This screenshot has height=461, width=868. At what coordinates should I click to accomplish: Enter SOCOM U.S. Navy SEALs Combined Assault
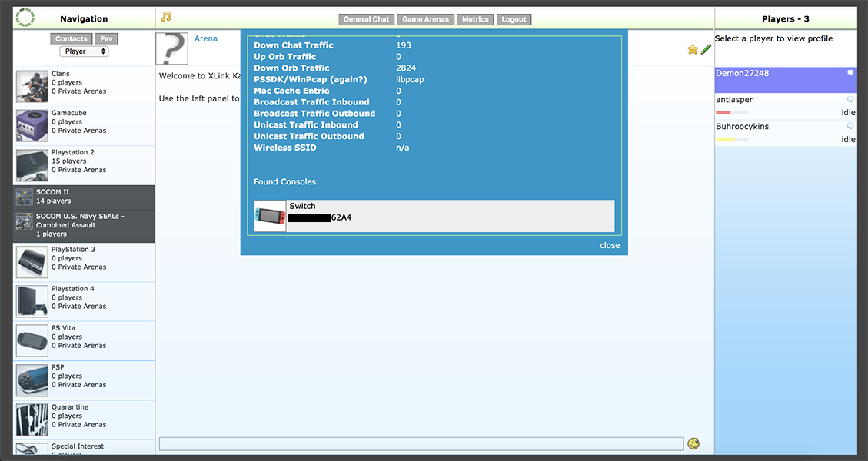coord(84,225)
